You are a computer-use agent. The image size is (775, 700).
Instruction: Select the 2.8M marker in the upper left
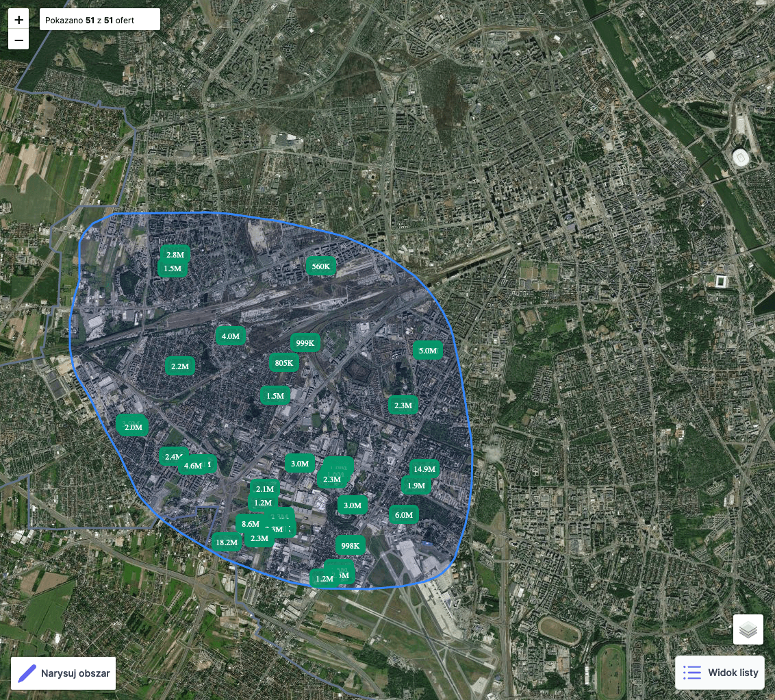point(174,253)
